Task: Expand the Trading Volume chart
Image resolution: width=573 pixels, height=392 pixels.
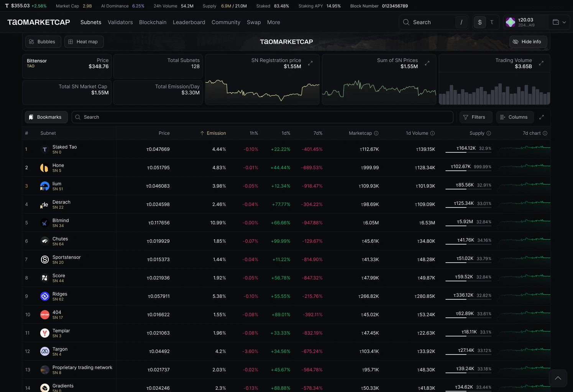Action: tap(541, 63)
